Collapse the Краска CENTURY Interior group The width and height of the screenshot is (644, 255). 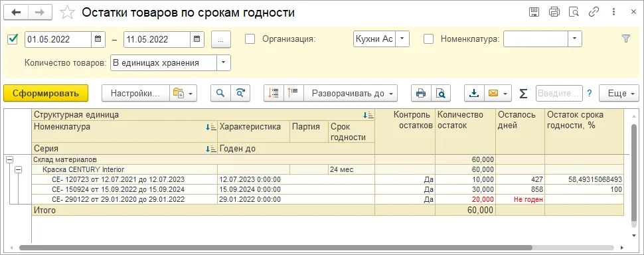coord(18,169)
